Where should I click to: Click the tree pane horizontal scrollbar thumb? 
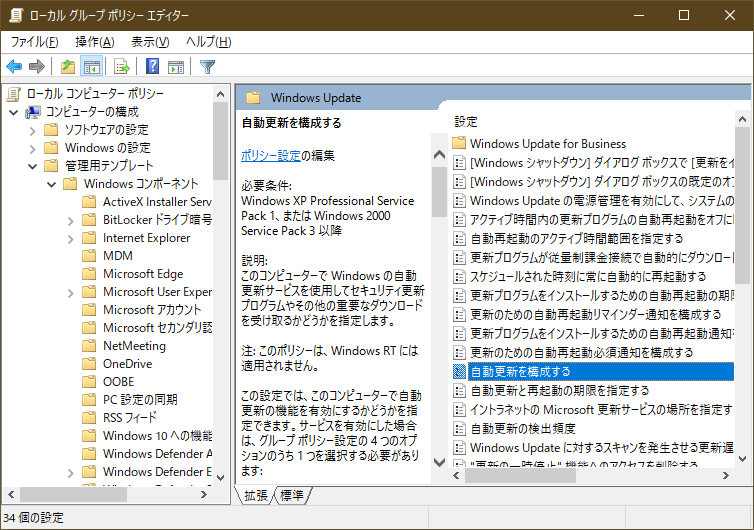(x=74, y=494)
